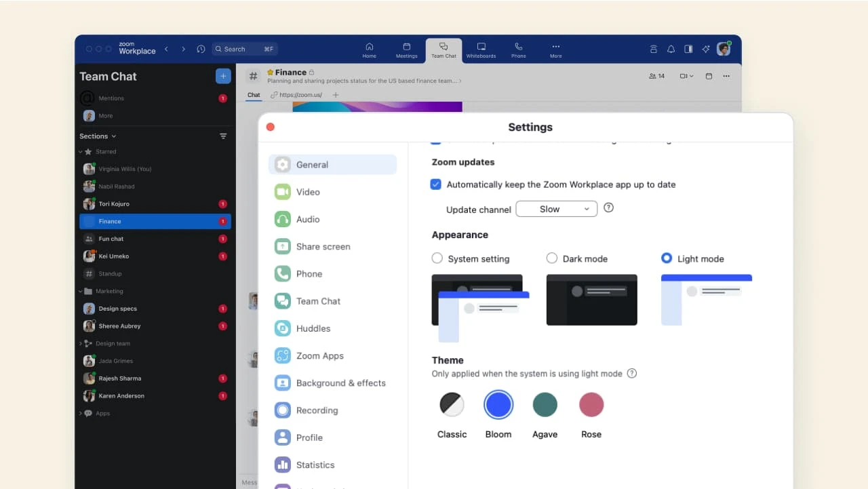868x489 pixels.
Task: Expand the Sections dropdown chevron
Action: [x=113, y=136]
